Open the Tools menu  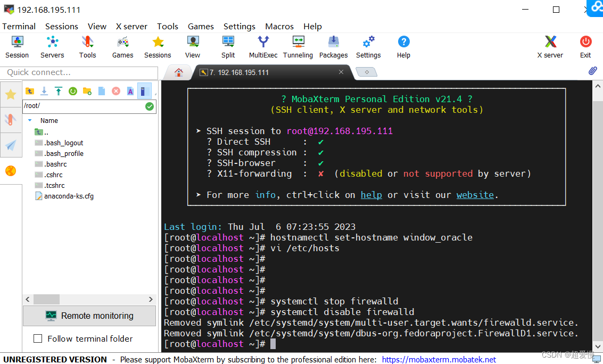point(167,26)
